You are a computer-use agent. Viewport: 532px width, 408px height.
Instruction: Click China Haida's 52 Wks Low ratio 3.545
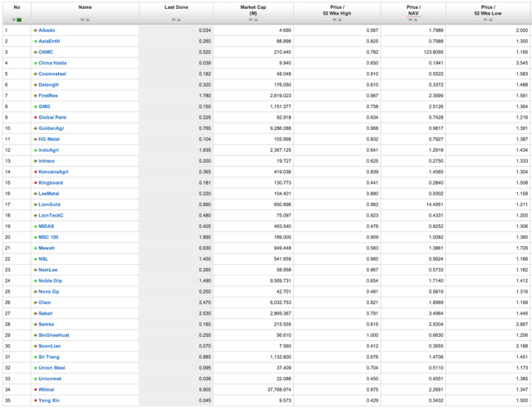pos(522,63)
